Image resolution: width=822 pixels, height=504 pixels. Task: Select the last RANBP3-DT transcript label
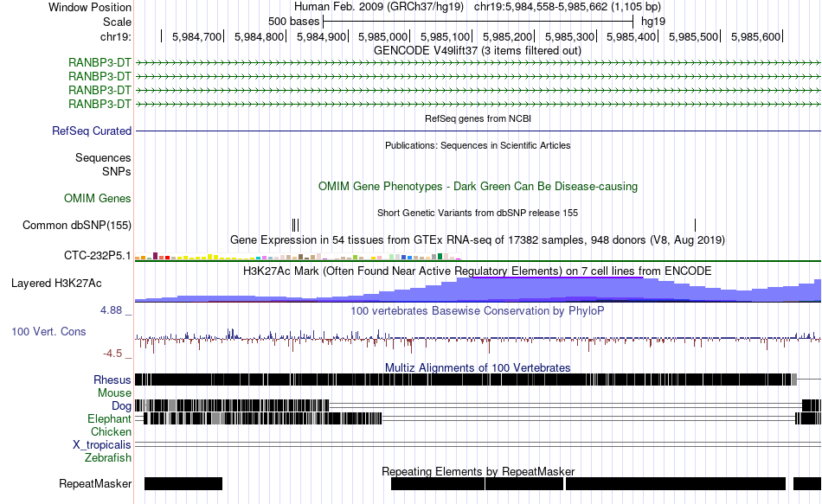pos(100,105)
